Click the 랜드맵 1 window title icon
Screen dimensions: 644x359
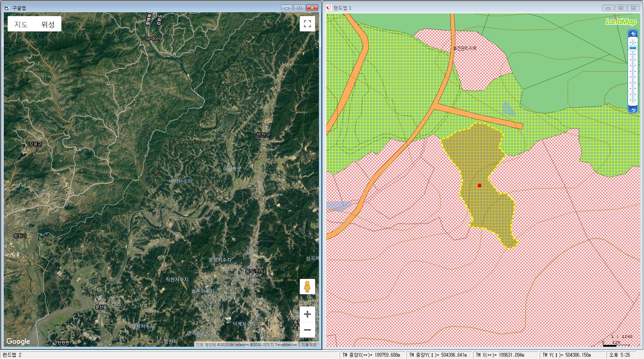pos(329,8)
